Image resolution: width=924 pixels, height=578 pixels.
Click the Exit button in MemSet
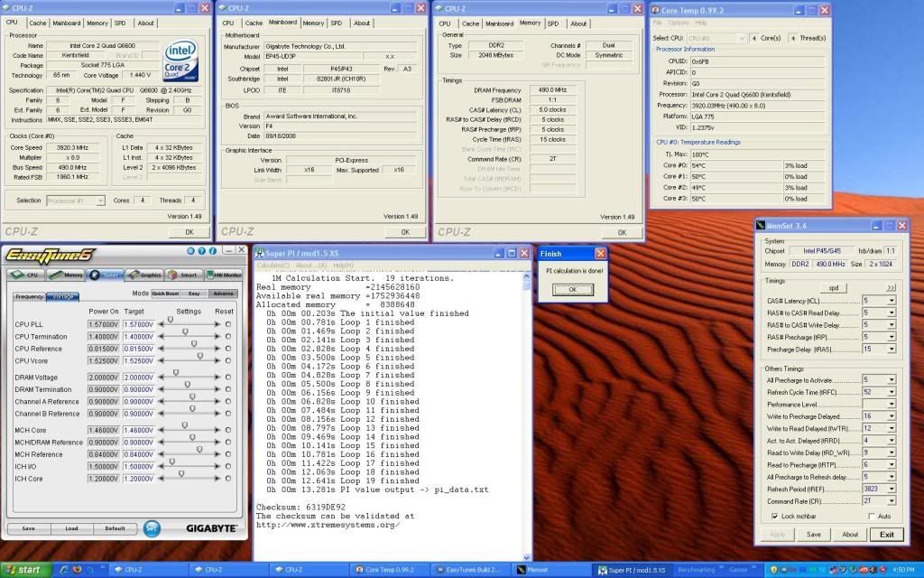point(887,535)
